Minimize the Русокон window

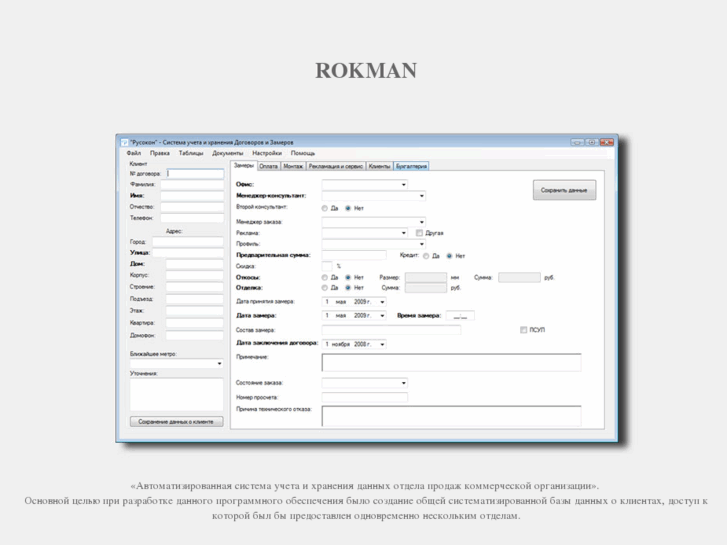(x=577, y=142)
